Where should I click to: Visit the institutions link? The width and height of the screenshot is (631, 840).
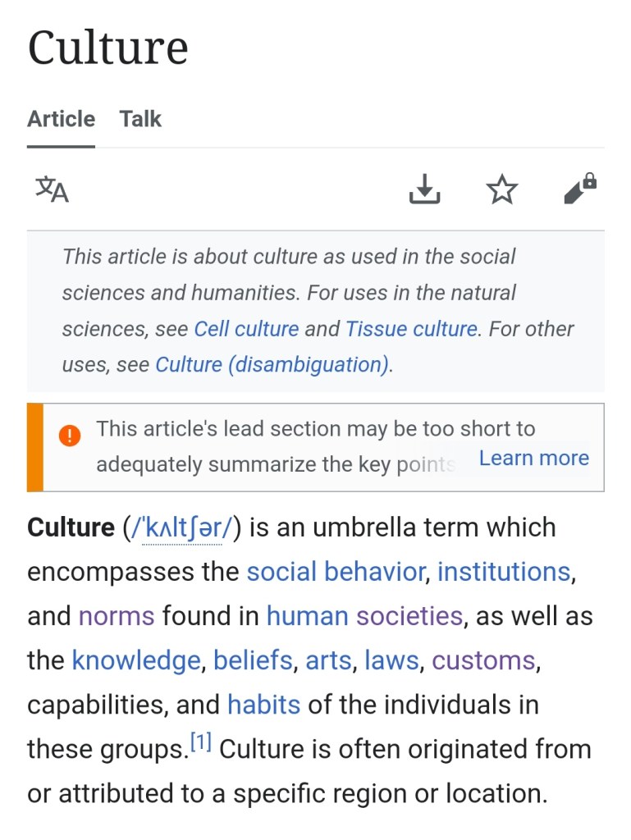click(x=503, y=572)
